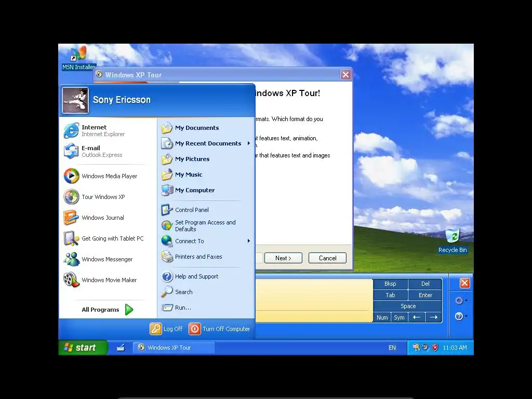532x399 pixels.
Task: Launch Outlook Express E-mail entry
Action: pyautogui.click(x=108, y=151)
